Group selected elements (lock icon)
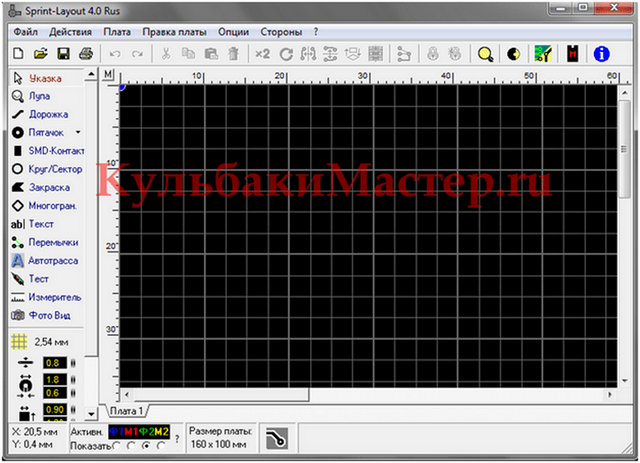 pyautogui.click(x=433, y=53)
